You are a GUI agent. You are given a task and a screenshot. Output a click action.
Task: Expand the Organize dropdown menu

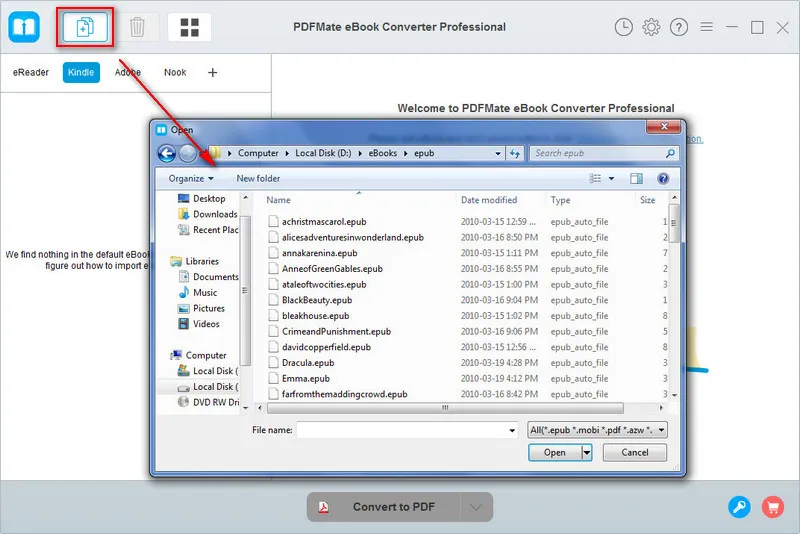click(x=191, y=178)
